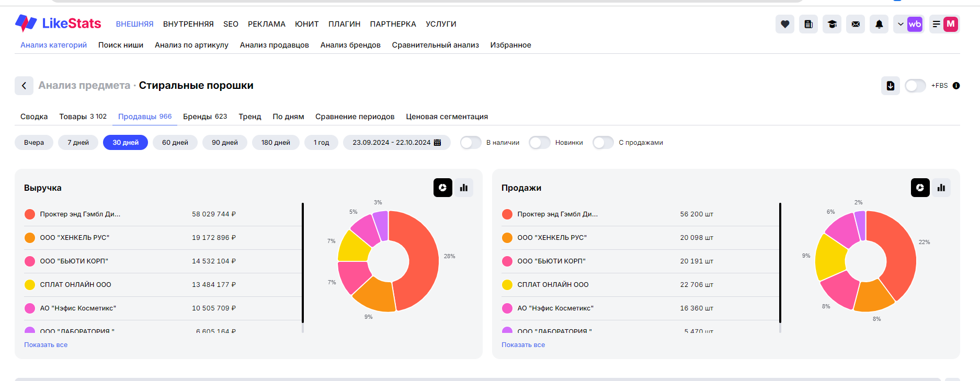Screen dimensions: 980x381
Task: Switch to the Товары 3 102 tab
Action: tap(83, 117)
